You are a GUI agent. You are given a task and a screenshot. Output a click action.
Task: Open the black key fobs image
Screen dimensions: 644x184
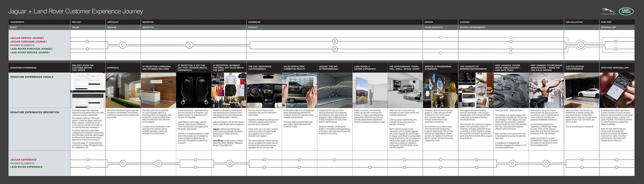(x=194, y=90)
